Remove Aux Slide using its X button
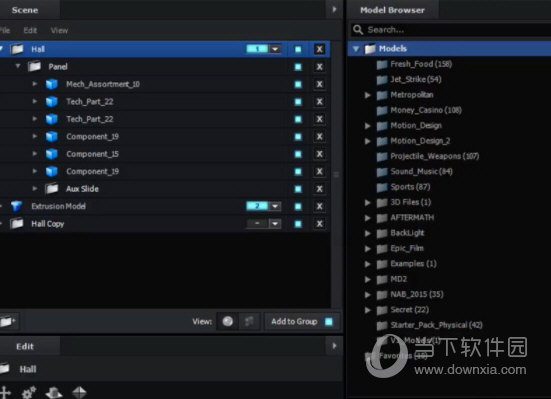Screen dimensions: 551x399 click(x=319, y=189)
